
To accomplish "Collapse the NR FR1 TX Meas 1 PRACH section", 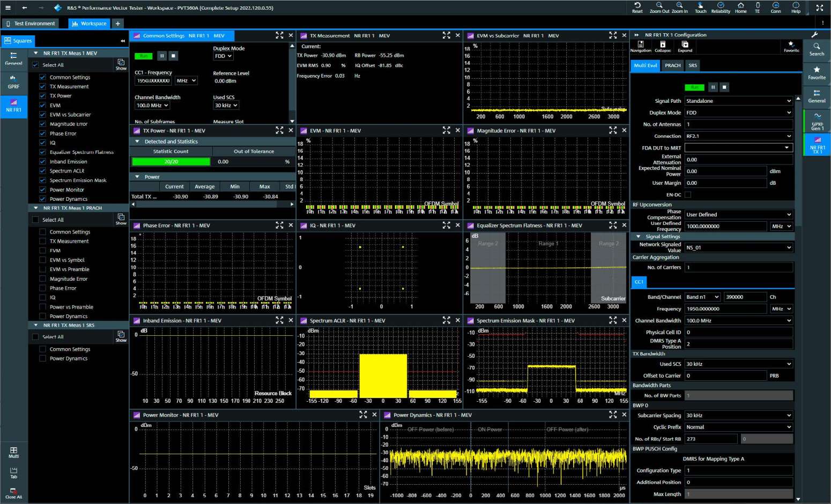I will point(36,208).
